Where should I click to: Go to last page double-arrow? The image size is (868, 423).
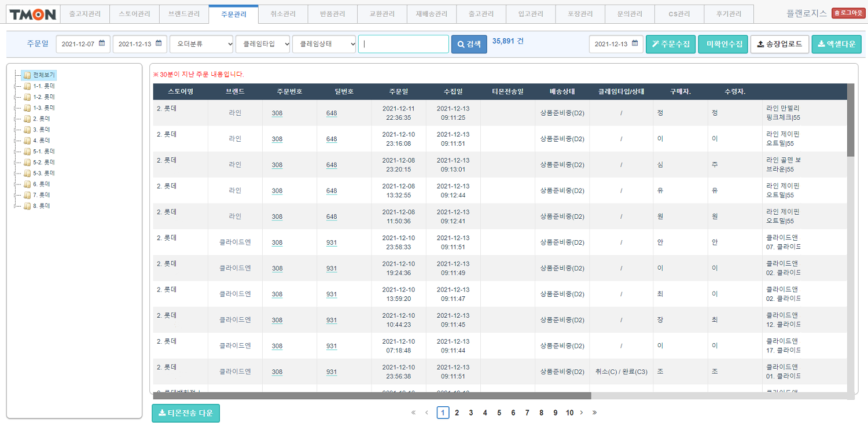pos(594,413)
